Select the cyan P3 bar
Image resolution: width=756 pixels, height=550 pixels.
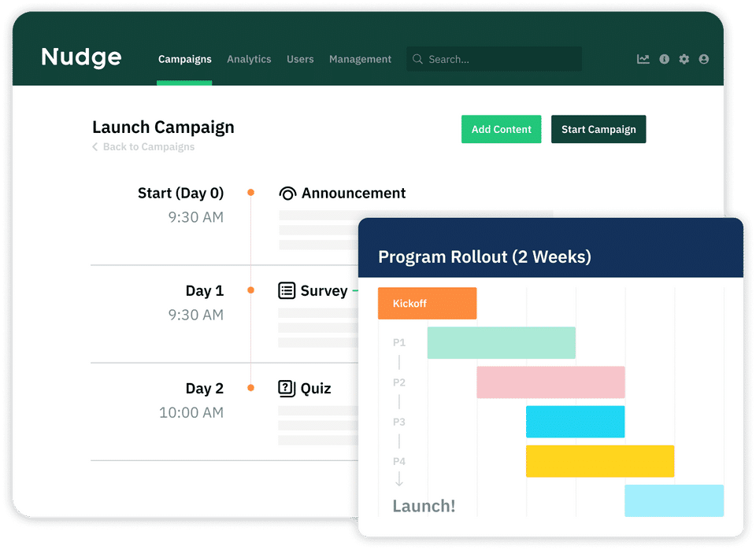pyautogui.click(x=575, y=422)
